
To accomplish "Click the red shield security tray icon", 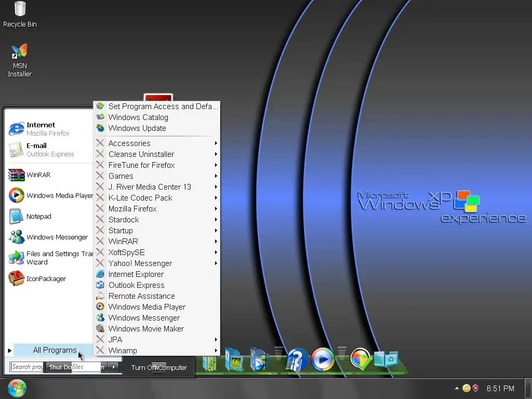I will click(x=476, y=388).
